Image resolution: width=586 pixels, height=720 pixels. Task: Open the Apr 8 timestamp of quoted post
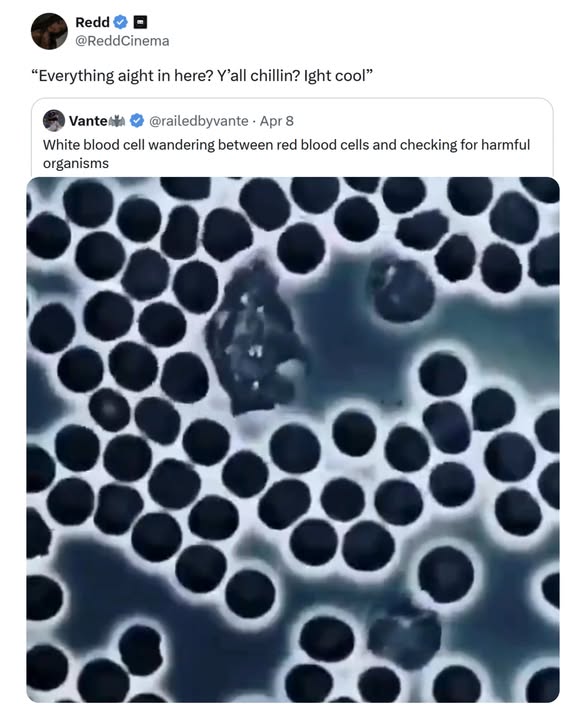276,121
